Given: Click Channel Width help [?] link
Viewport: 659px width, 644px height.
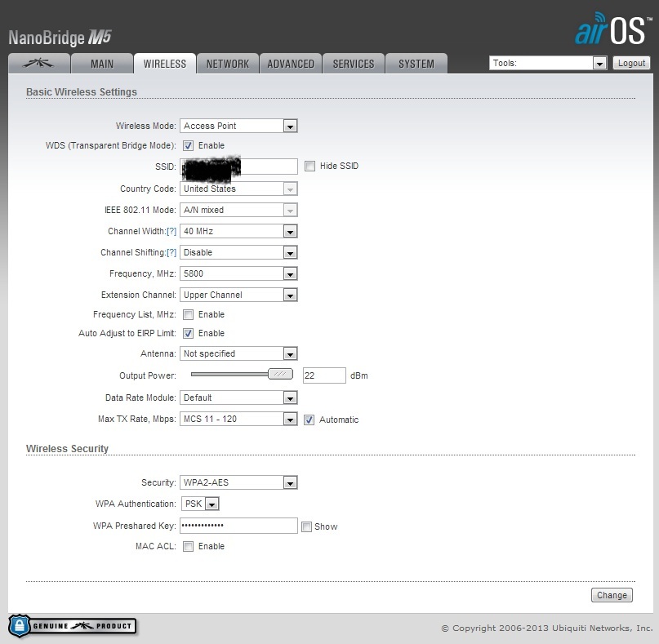Looking at the screenshot, I should [x=171, y=232].
